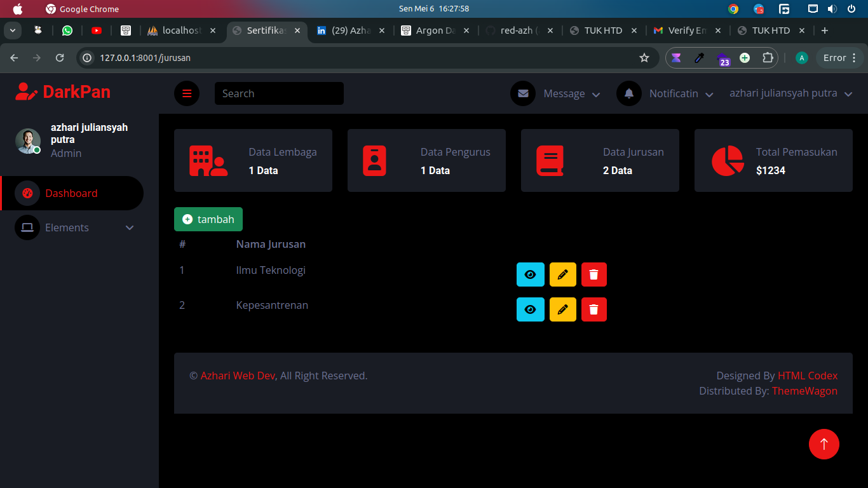Click the sidebar profile avatar
Image resolution: width=868 pixels, height=488 pixels.
pos(28,140)
